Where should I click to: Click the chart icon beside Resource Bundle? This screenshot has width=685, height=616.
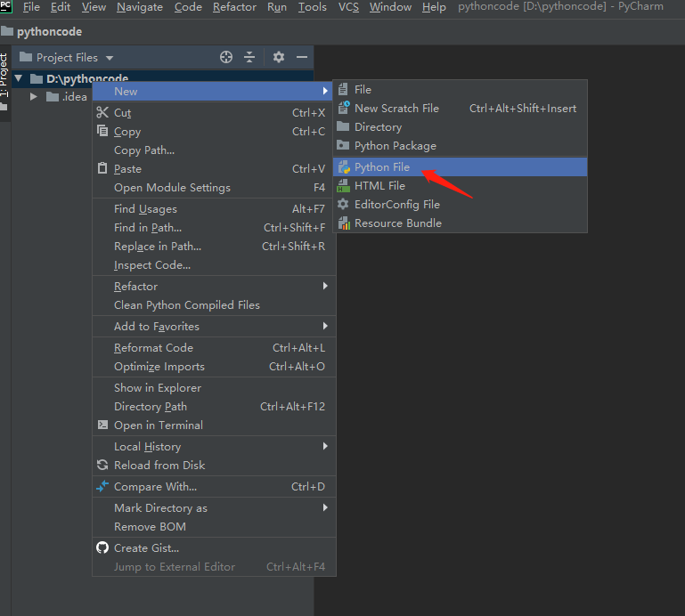point(344,223)
